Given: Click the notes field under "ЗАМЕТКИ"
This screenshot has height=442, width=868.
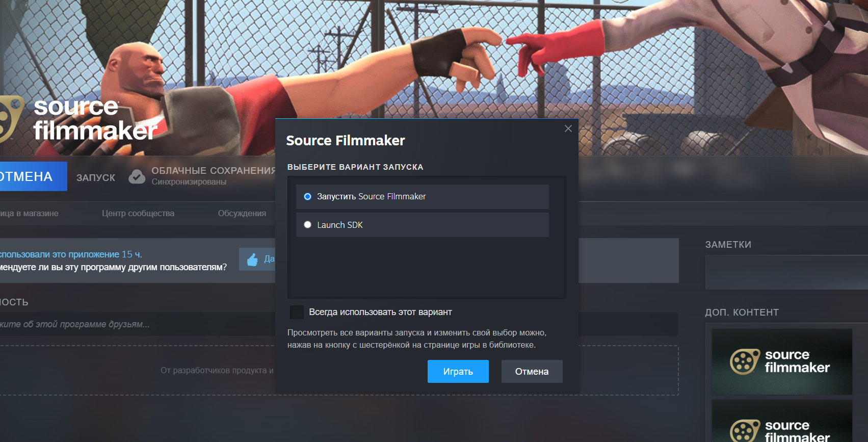Looking at the screenshot, I should coord(786,272).
